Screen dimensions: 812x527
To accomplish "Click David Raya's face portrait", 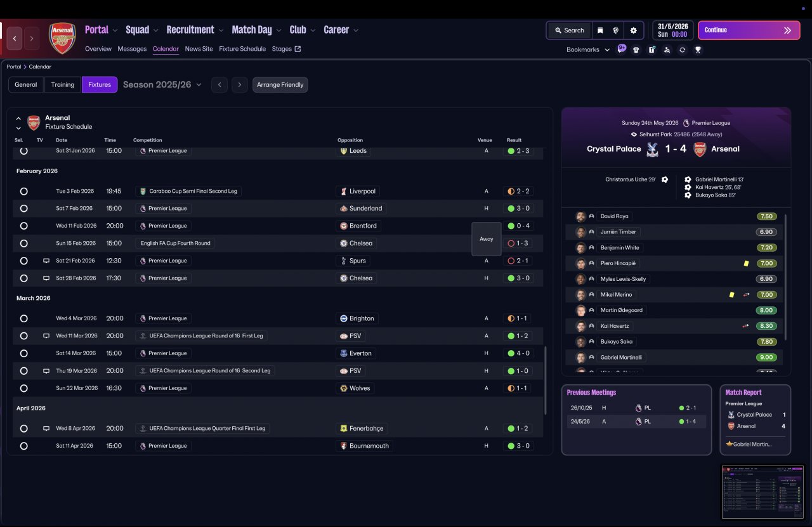I will pos(580,216).
